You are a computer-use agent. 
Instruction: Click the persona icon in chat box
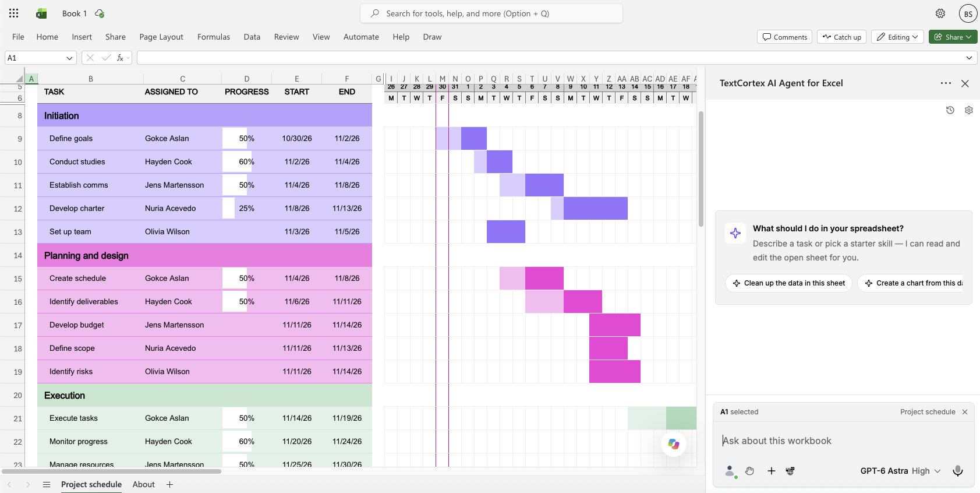click(730, 471)
